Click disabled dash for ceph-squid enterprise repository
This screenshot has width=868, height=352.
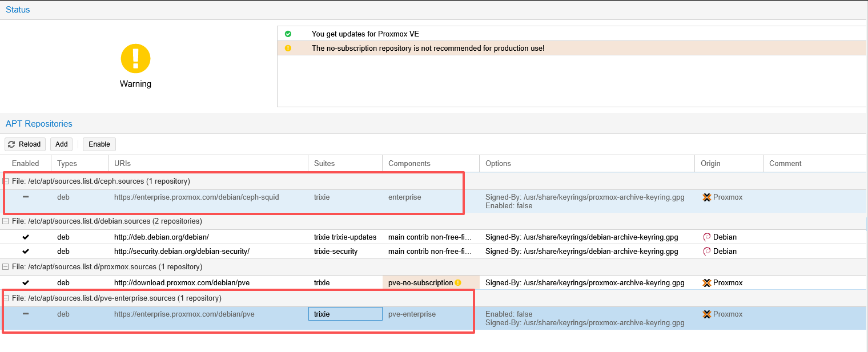26,197
